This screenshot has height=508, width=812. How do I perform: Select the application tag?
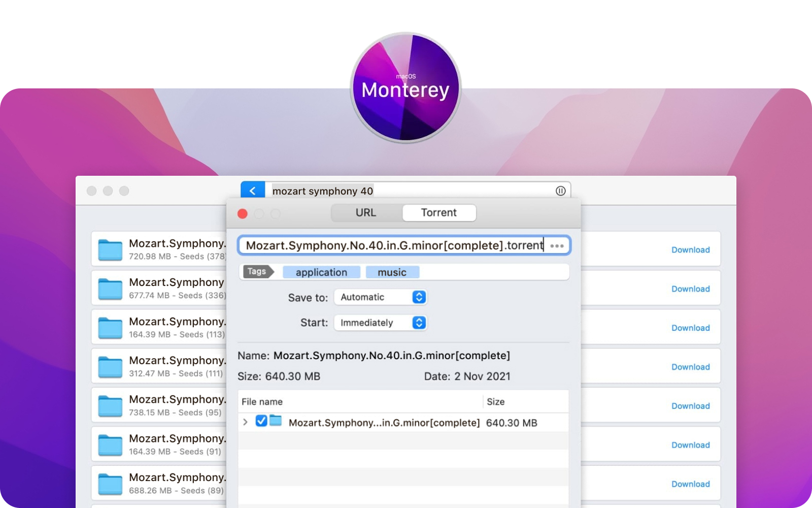pyautogui.click(x=322, y=272)
